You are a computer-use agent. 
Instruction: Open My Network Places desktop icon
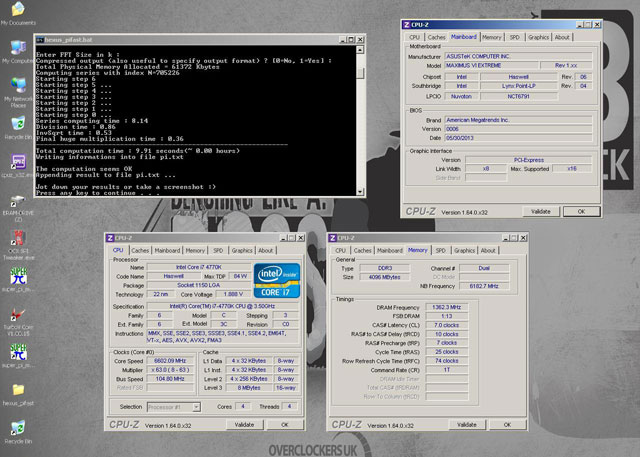(17, 85)
